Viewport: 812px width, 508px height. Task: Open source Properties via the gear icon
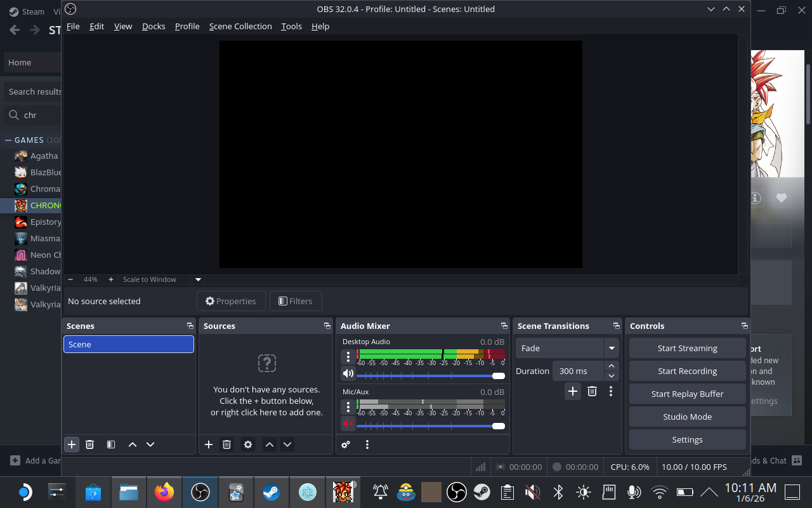tap(247, 444)
